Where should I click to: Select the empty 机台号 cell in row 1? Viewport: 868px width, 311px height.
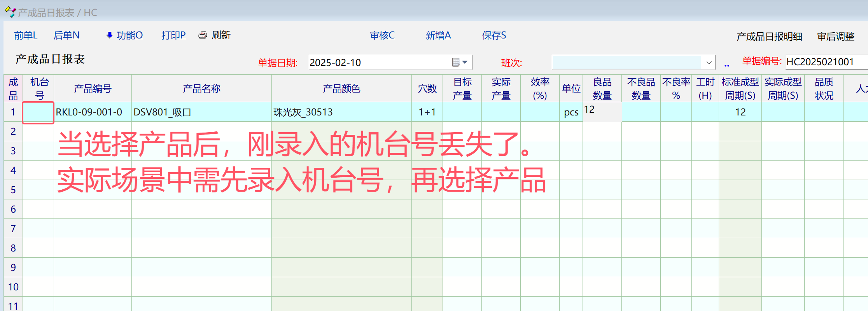tap(38, 112)
